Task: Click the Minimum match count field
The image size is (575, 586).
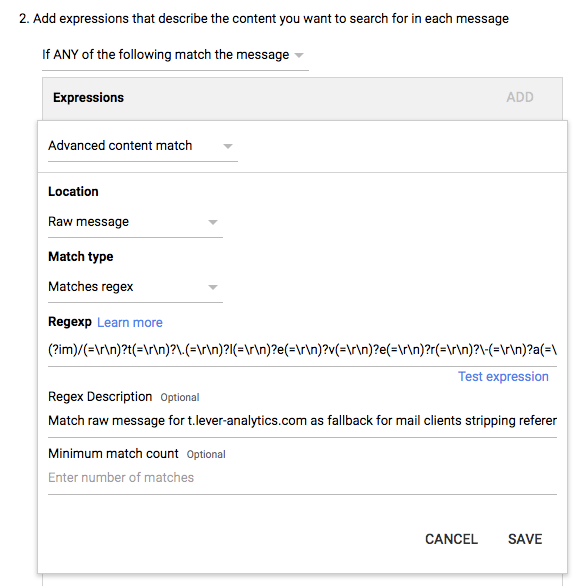Action: [302, 478]
